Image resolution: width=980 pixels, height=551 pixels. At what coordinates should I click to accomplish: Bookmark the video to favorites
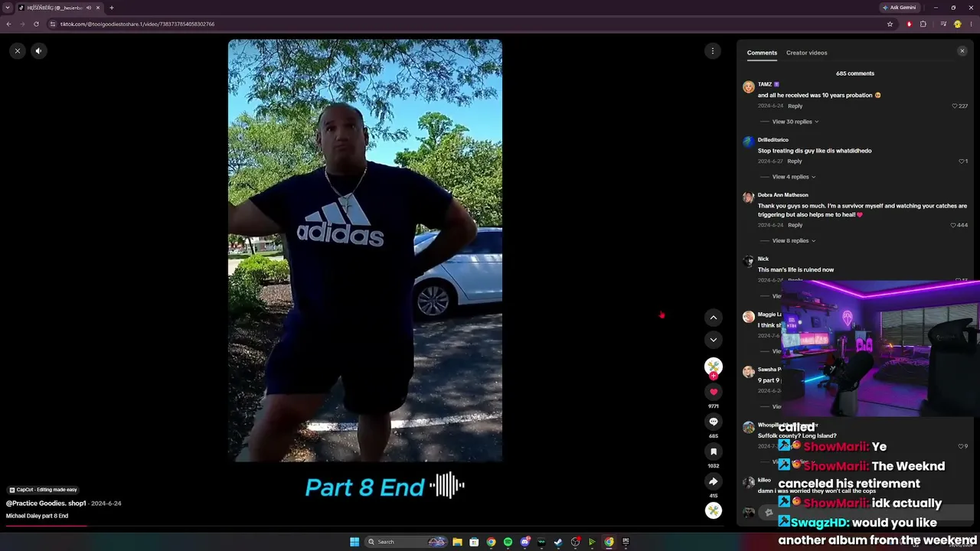[x=714, y=452]
